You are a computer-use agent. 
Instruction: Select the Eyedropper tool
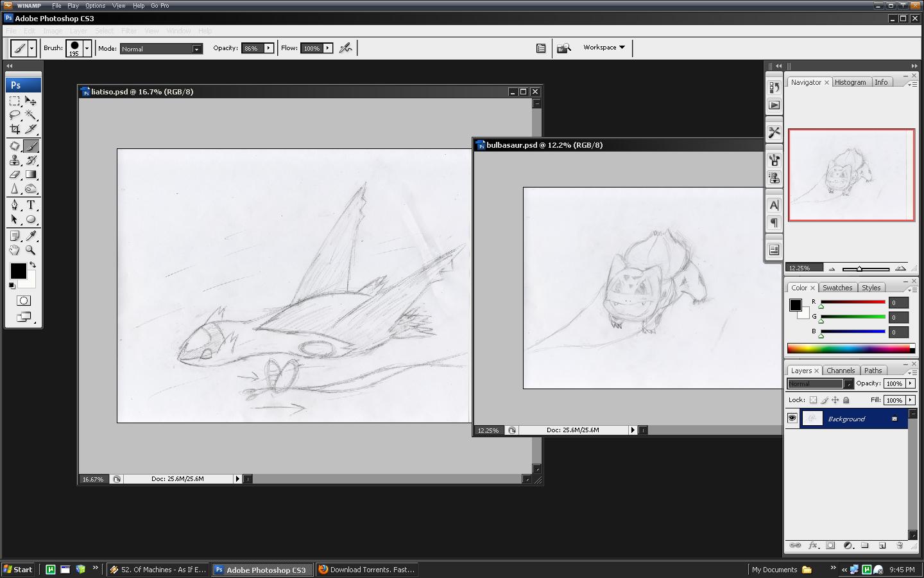tap(31, 236)
